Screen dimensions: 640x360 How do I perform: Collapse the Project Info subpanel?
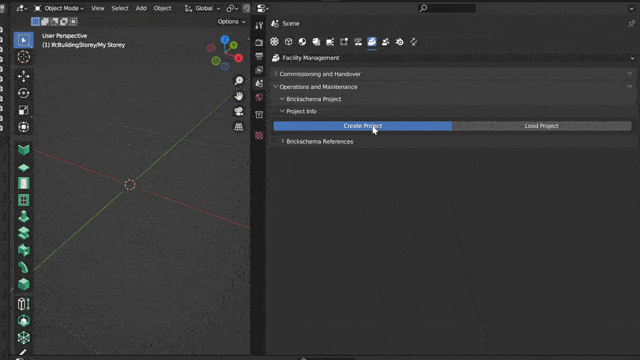301,111
